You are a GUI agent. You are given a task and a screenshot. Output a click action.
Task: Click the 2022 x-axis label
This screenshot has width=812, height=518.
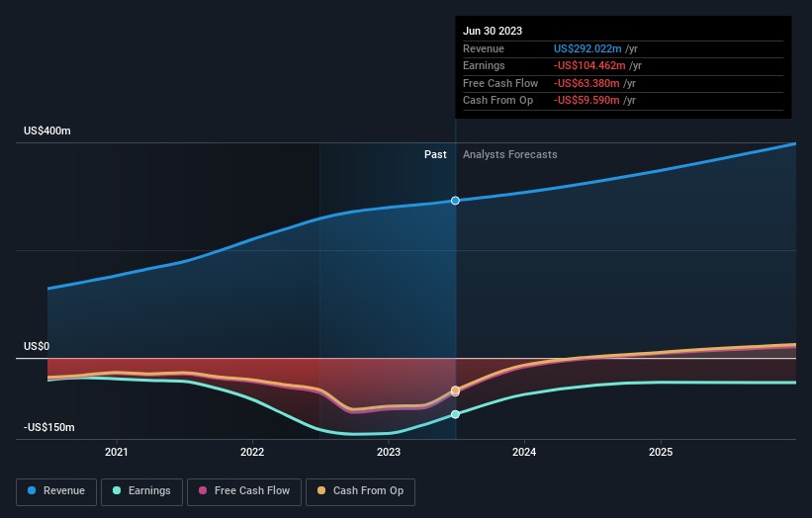coord(252,453)
